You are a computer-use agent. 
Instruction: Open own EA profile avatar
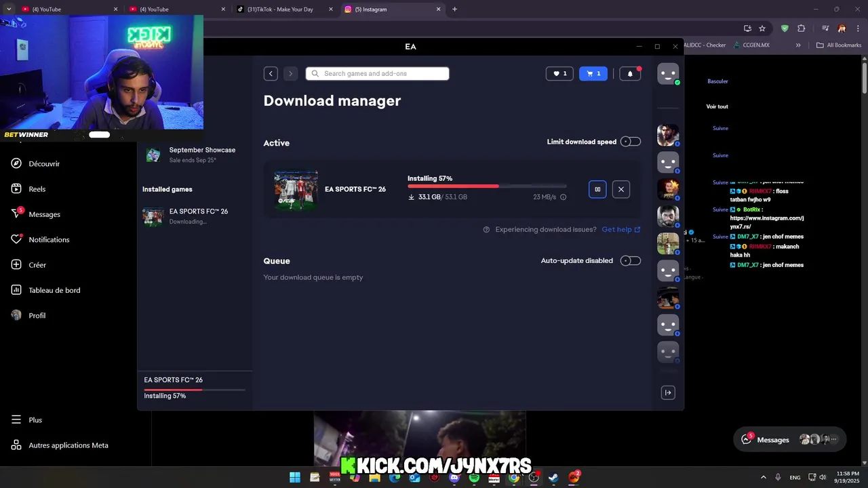coord(668,74)
